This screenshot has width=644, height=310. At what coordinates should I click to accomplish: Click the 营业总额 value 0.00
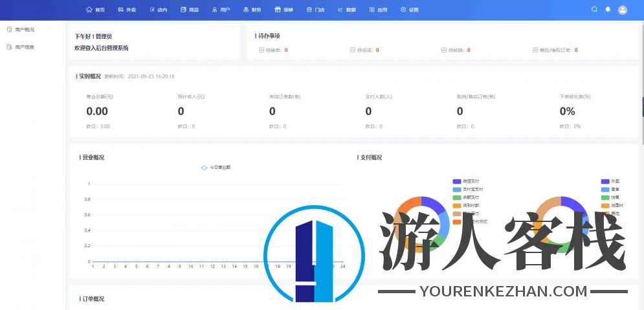(x=97, y=111)
